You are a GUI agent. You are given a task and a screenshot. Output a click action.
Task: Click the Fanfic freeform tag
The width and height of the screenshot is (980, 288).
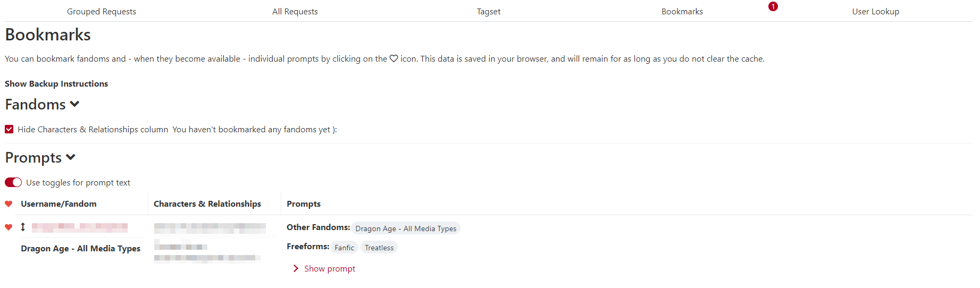tap(344, 248)
